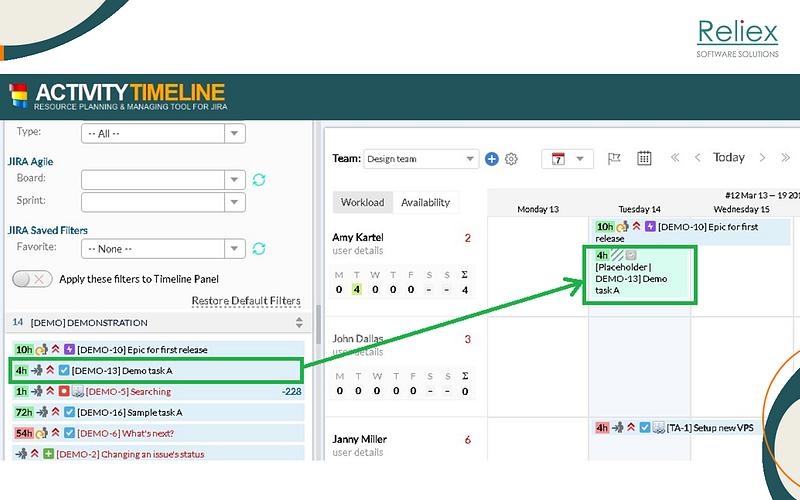Image resolution: width=800 pixels, height=500 pixels.
Task: Click Placeholder DEMO-13 Demo task A card
Action: tap(640, 276)
